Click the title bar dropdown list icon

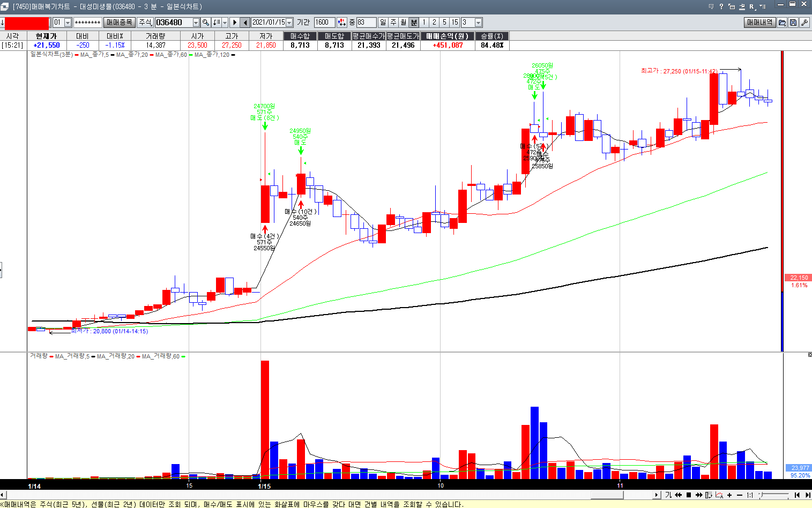[762, 6]
